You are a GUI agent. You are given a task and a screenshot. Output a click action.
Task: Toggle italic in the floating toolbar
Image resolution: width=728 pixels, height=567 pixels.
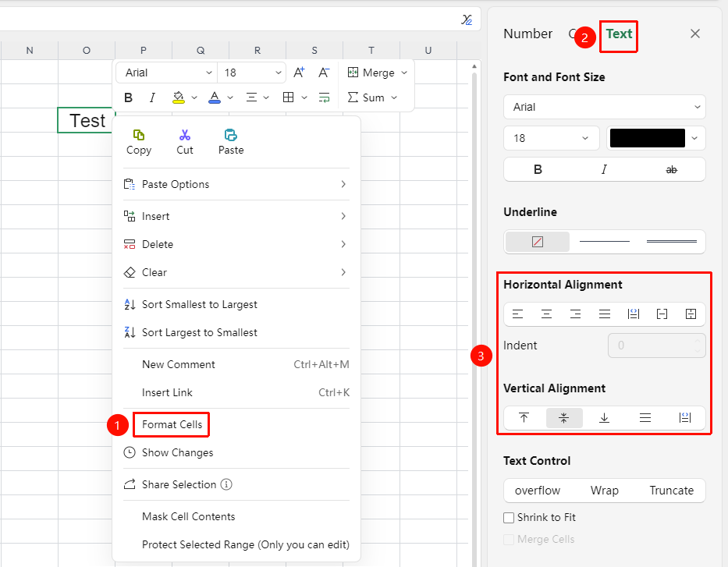(x=152, y=97)
